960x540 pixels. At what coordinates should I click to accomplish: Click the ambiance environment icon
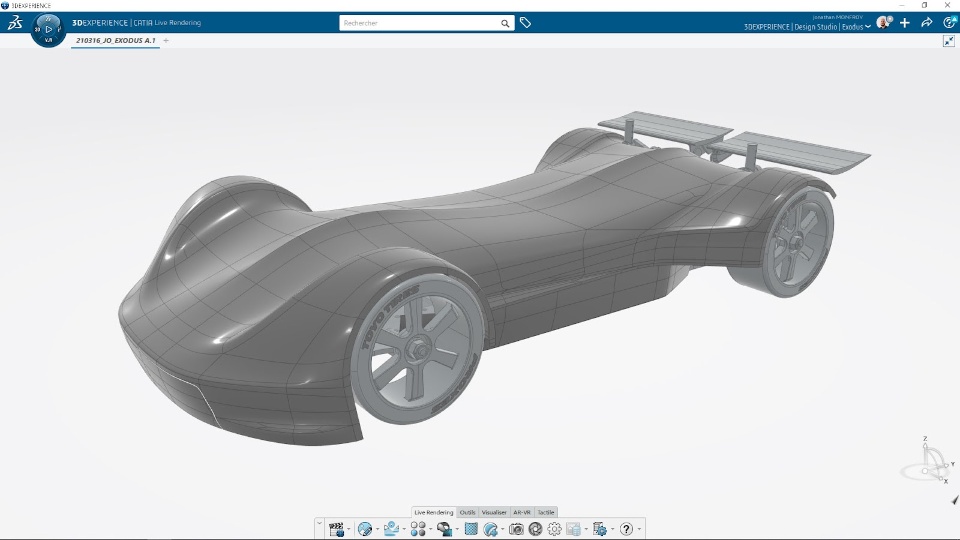click(391, 528)
